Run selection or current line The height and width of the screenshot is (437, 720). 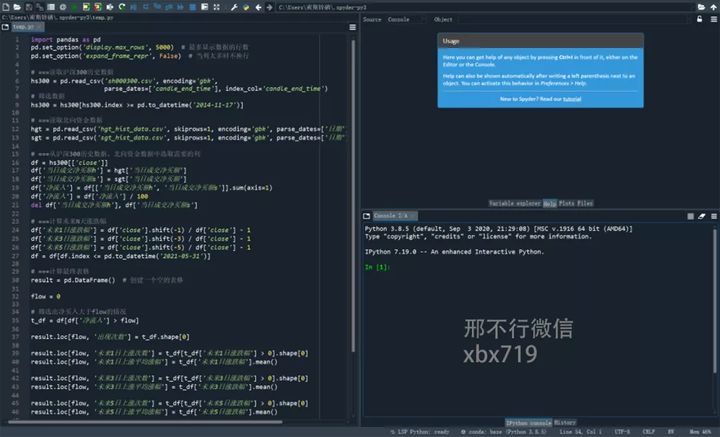tap(110, 7)
